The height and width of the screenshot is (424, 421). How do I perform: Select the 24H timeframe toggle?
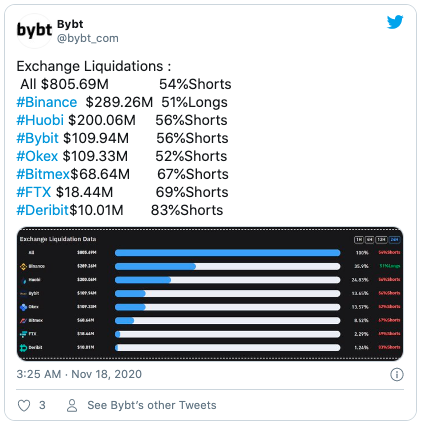pos(395,240)
